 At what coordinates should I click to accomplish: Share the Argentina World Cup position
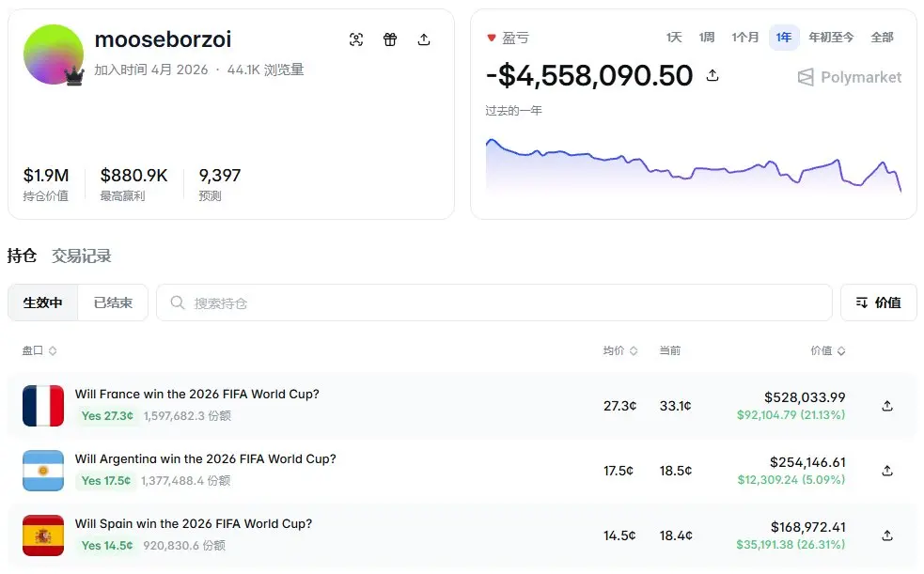tap(887, 471)
